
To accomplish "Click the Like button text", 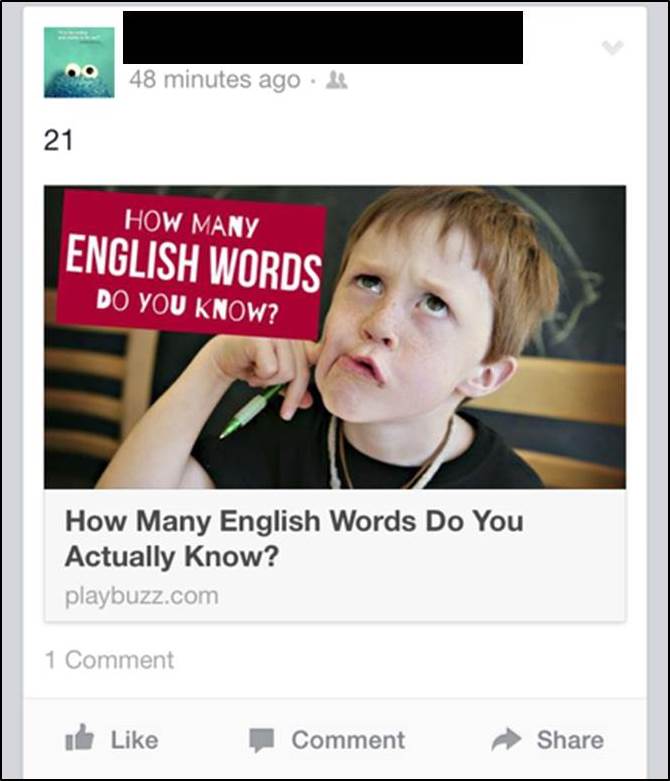I will [134, 740].
